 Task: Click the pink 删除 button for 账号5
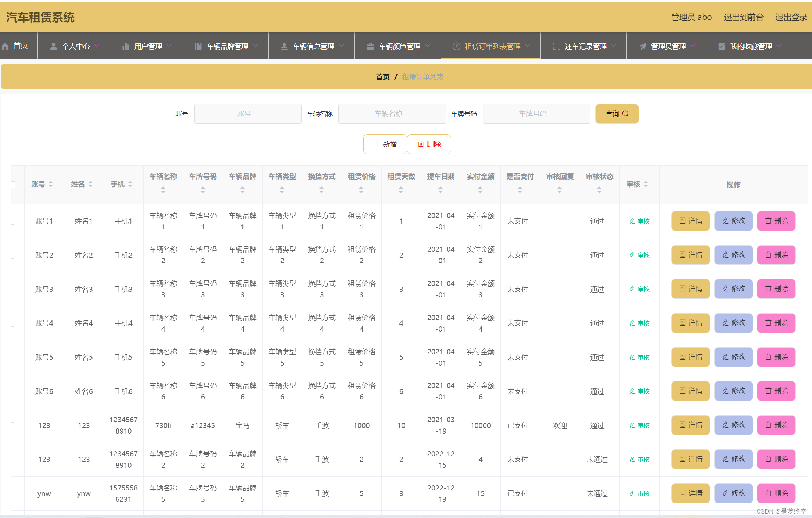[776, 357]
